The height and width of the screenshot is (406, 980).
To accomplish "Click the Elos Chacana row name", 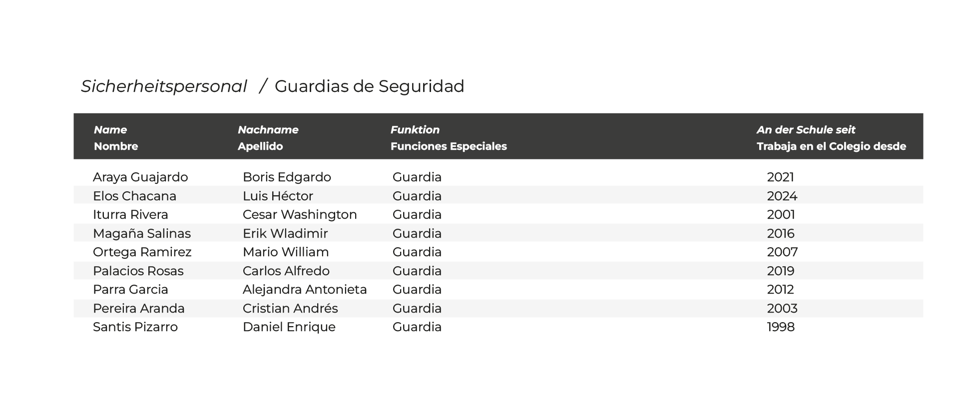I will click(134, 196).
